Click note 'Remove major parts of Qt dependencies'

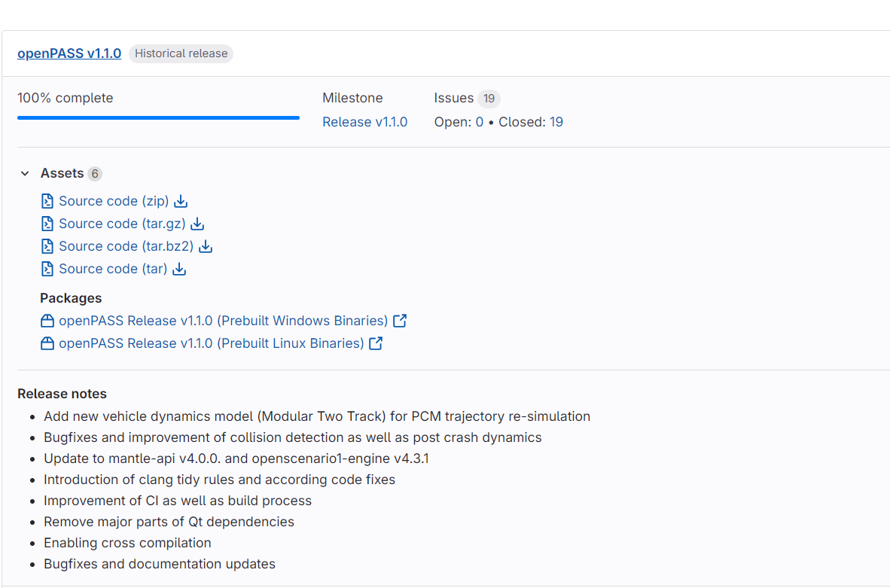click(169, 522)
